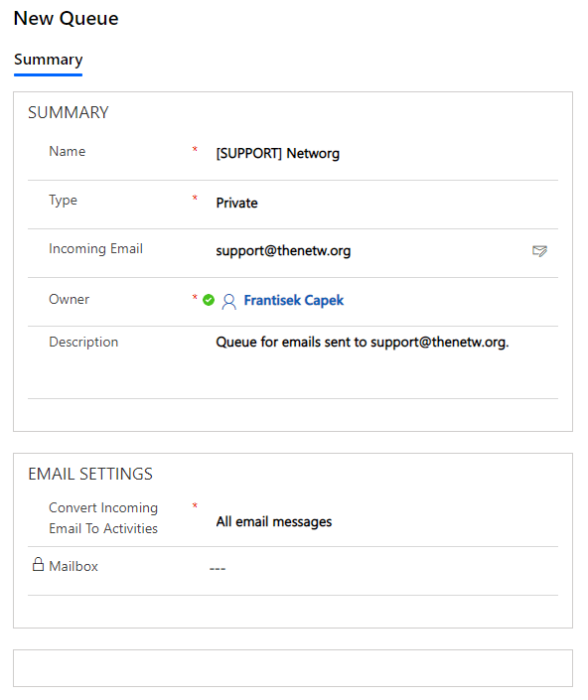Click the SUMMARY section heading
588x700 pixels.
point(69,112)
